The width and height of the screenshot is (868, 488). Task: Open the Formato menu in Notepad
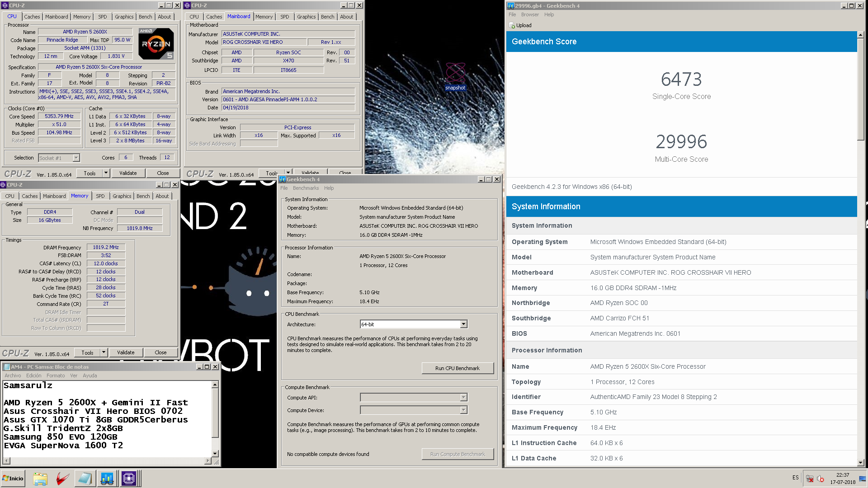55,375
